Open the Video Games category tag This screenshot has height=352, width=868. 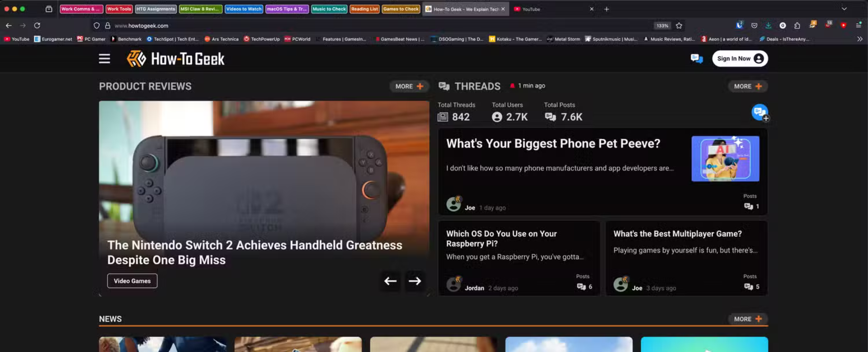point(132,281)
